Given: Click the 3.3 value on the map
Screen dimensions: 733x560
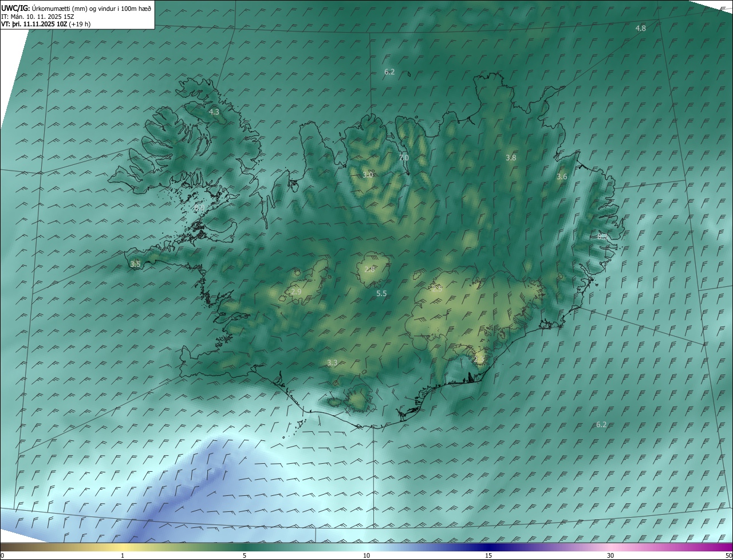Looking at the screenshot, I should (332, 362).
